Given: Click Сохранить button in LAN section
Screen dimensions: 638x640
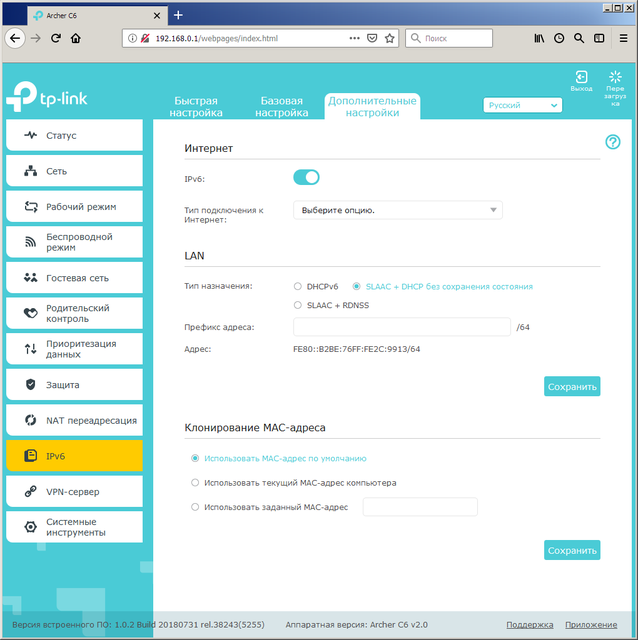Looking at the screenshot, I should [572, 386].
